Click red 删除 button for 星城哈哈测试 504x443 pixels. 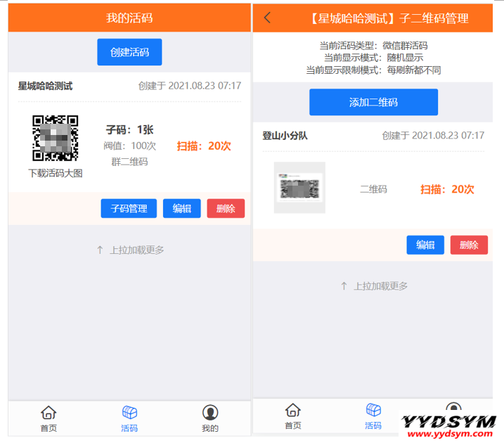(x=226, y=209)
